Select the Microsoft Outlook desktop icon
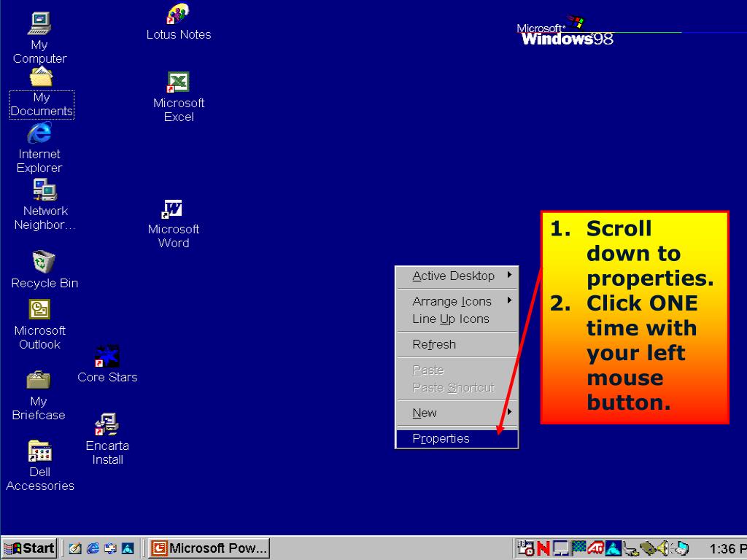This screenshot has width=747, height=560. point(39,324)
